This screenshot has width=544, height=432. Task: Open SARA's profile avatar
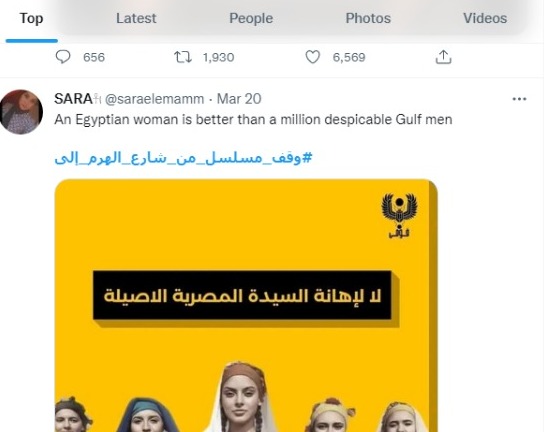(x=21, y=112)
